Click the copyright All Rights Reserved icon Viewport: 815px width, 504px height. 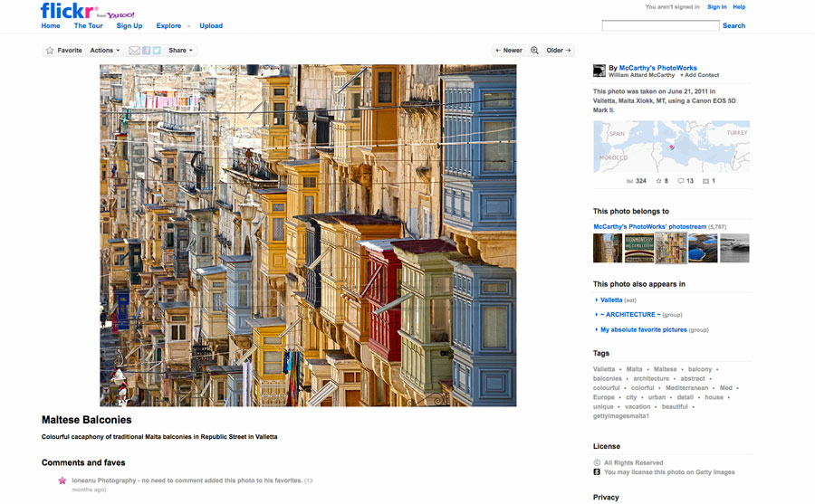(x=597, y=462)
